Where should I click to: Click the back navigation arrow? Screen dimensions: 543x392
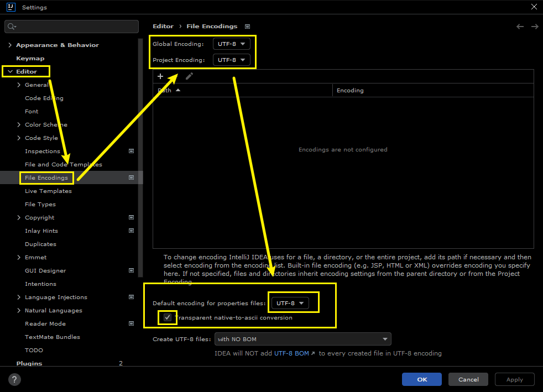(x=520, y=27)
